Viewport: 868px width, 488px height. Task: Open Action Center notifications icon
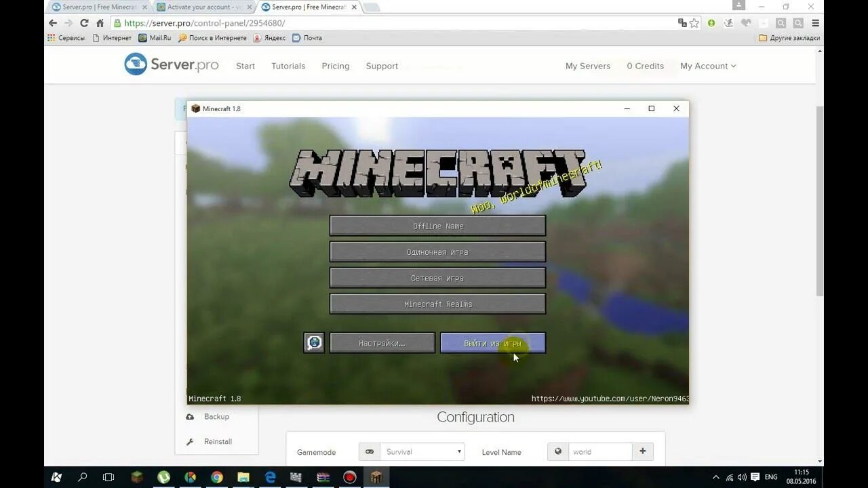(x=755, y=477)
